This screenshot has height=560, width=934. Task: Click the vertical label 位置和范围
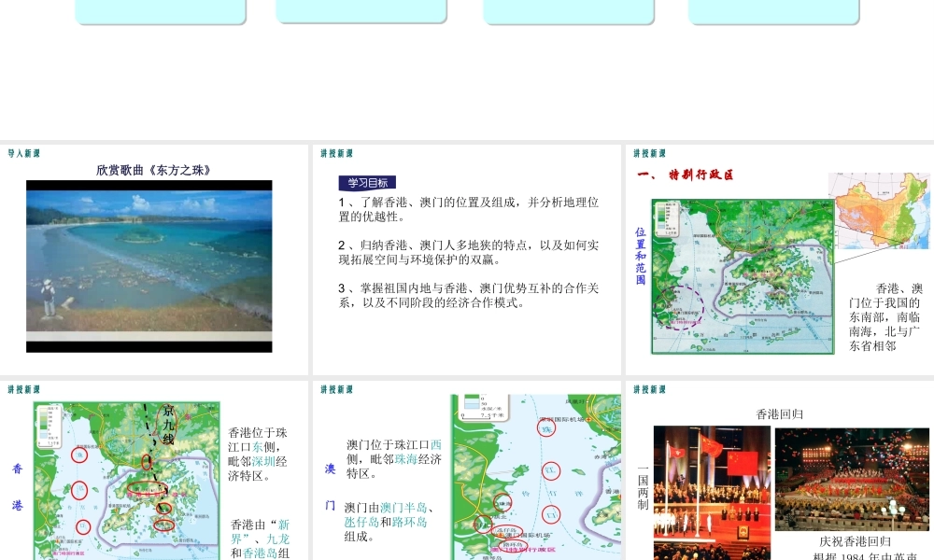[x=641, y=256]
